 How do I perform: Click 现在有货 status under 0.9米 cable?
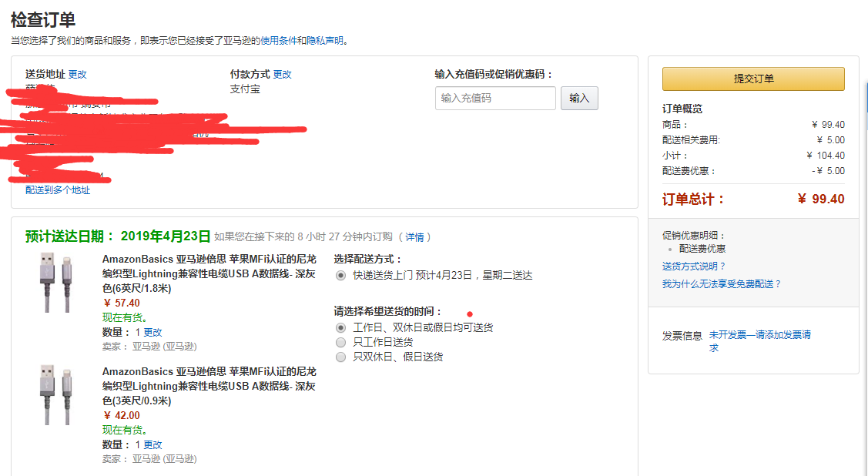[125, 430]
